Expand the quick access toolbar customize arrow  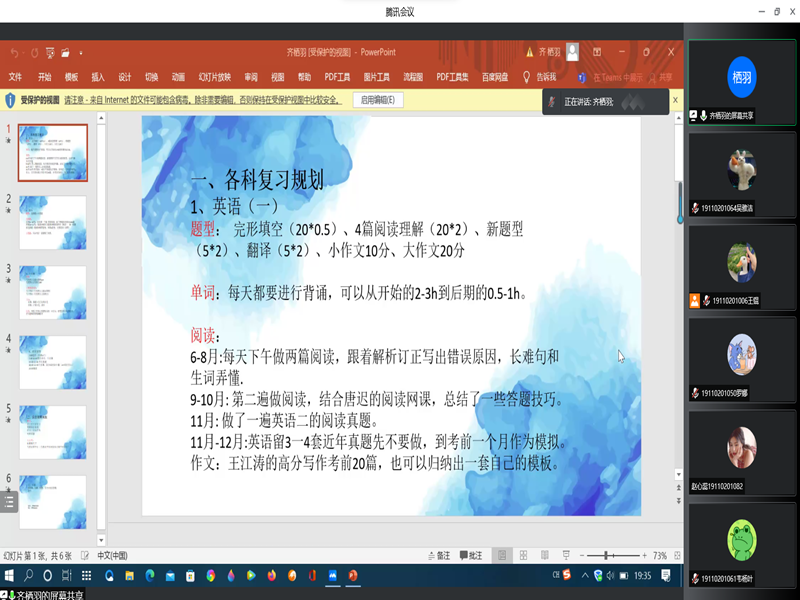(81, 52)
